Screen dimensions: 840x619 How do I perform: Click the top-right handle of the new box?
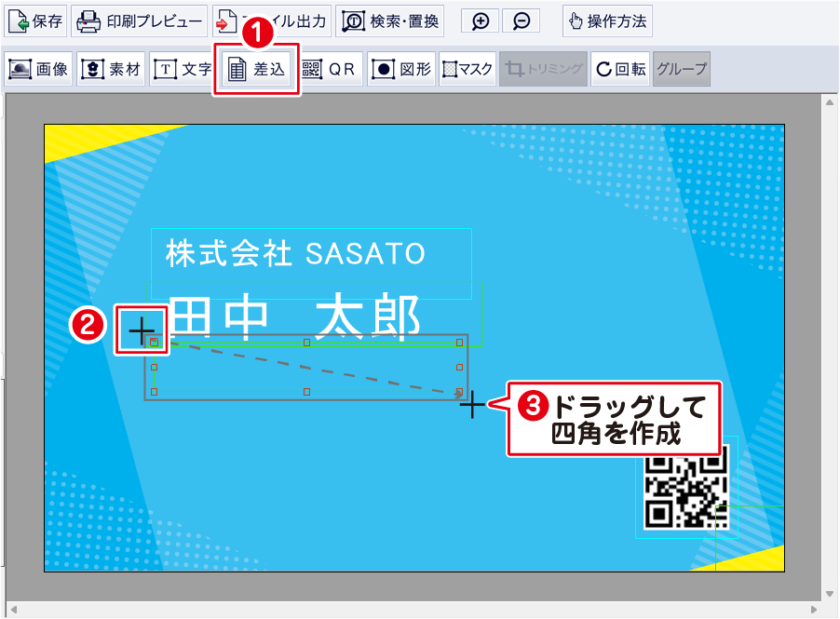[459, 343]
